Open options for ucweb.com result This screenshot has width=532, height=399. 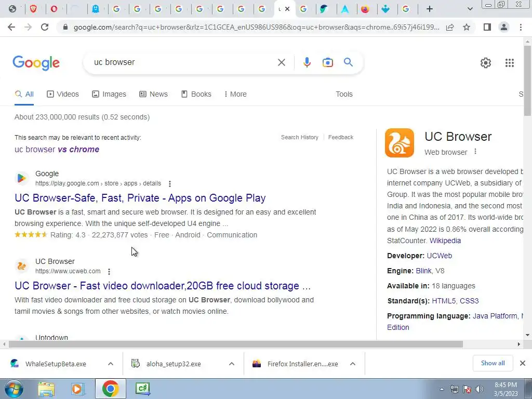coord(109,271)
